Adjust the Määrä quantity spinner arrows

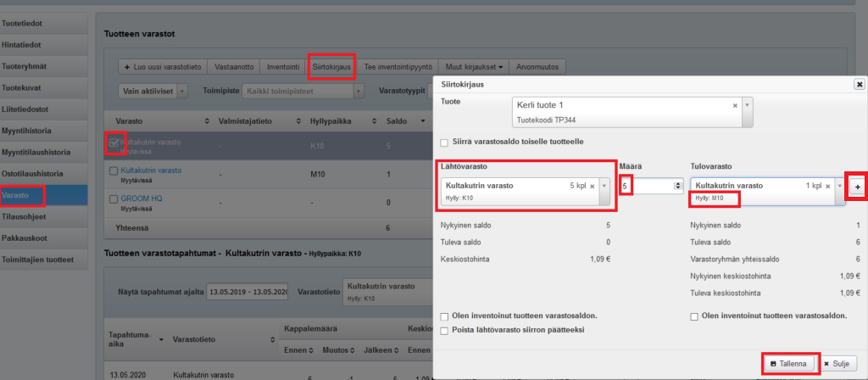(x=676, y=186)
